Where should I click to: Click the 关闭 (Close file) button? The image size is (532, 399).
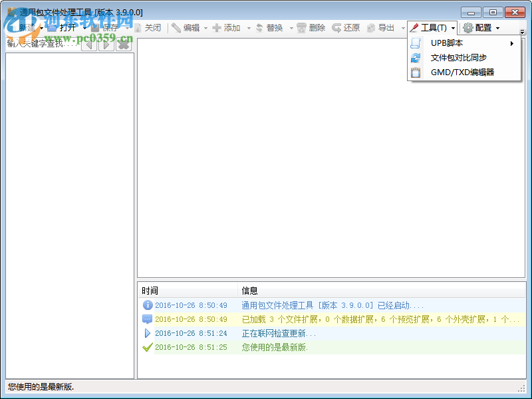tap(148, 28)
